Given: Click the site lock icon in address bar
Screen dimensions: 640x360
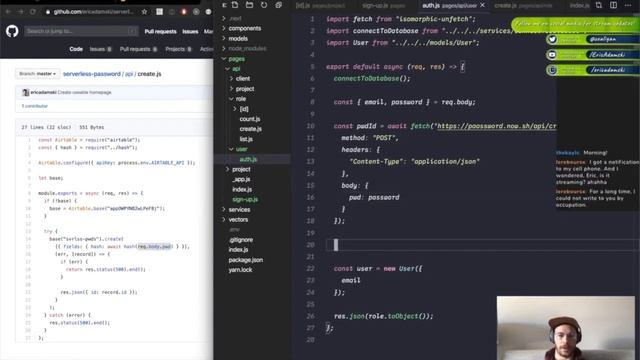Looking at the screenshot, I should [48, 12].
